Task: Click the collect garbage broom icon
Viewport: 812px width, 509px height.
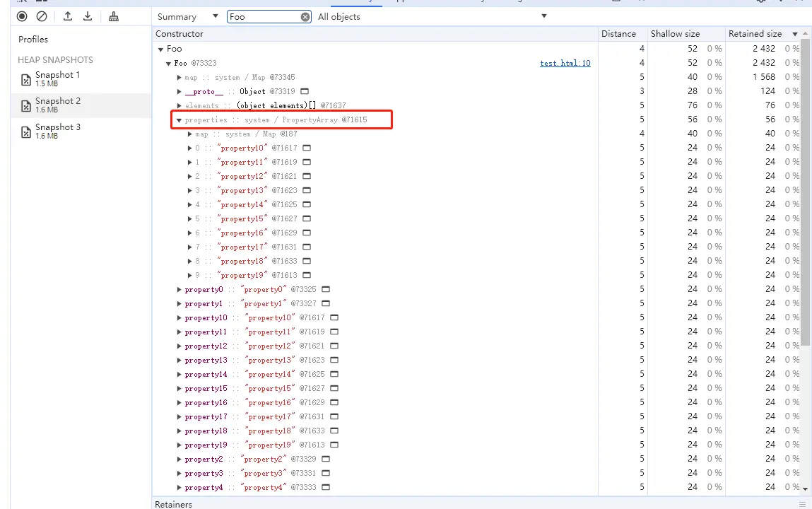Action: [x=114, y=16]
